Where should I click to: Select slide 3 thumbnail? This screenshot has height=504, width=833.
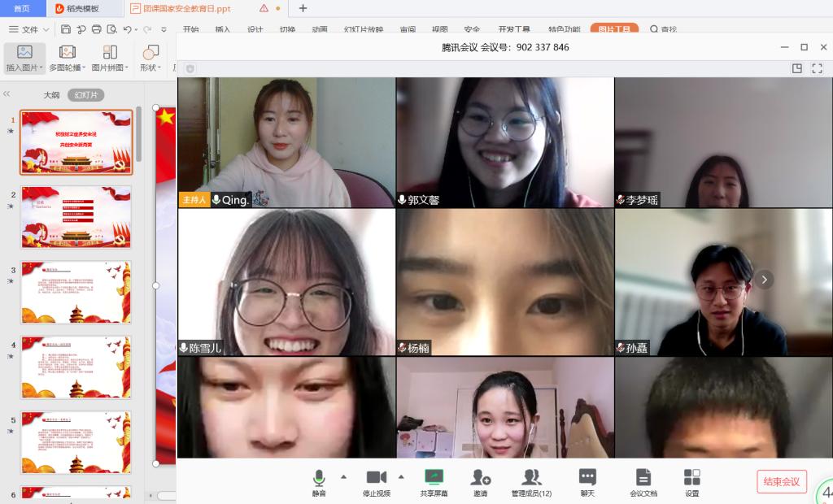pos(76,293)
